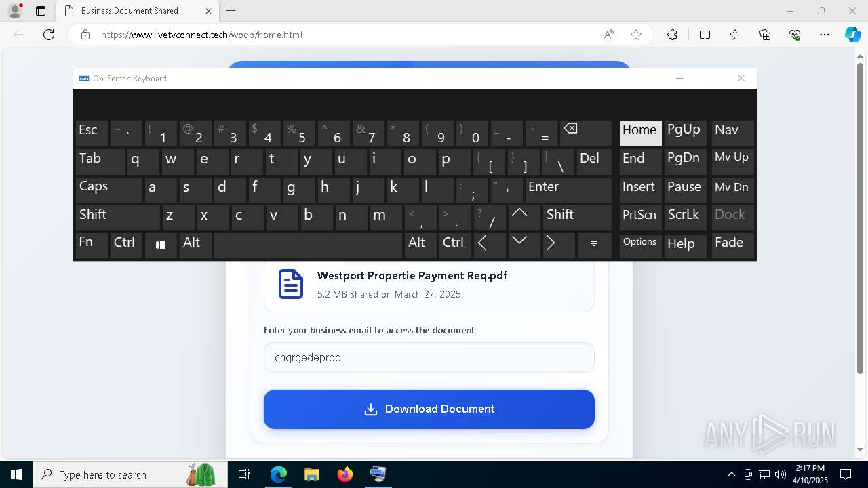Open the taskbar clock and date
The width and height of the screenshot is (868, 488).
(810, 474)
